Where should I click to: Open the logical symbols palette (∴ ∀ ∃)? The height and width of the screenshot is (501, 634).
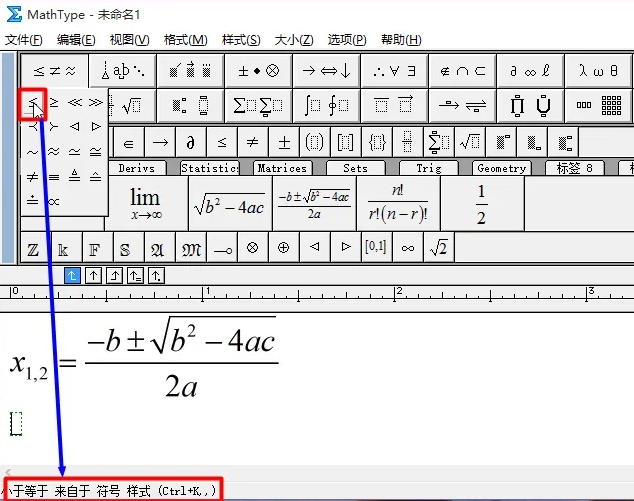coord(394,71)
